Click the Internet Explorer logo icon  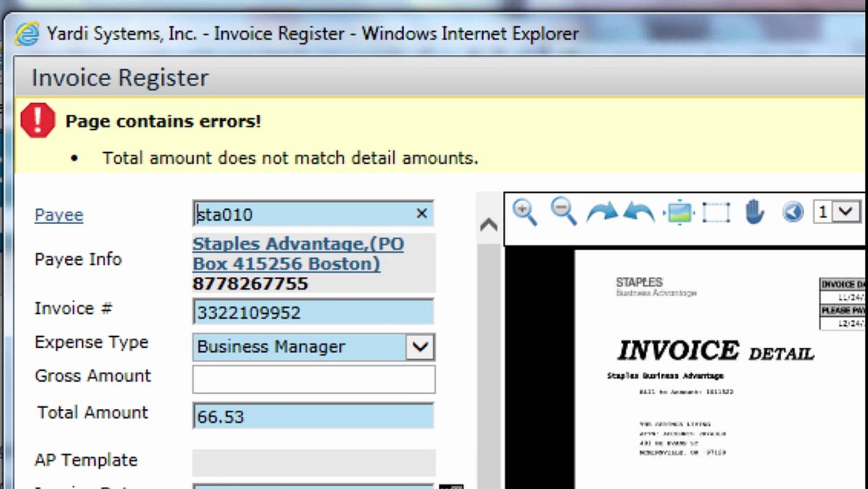pyautogui.click(x=27, y=34)
